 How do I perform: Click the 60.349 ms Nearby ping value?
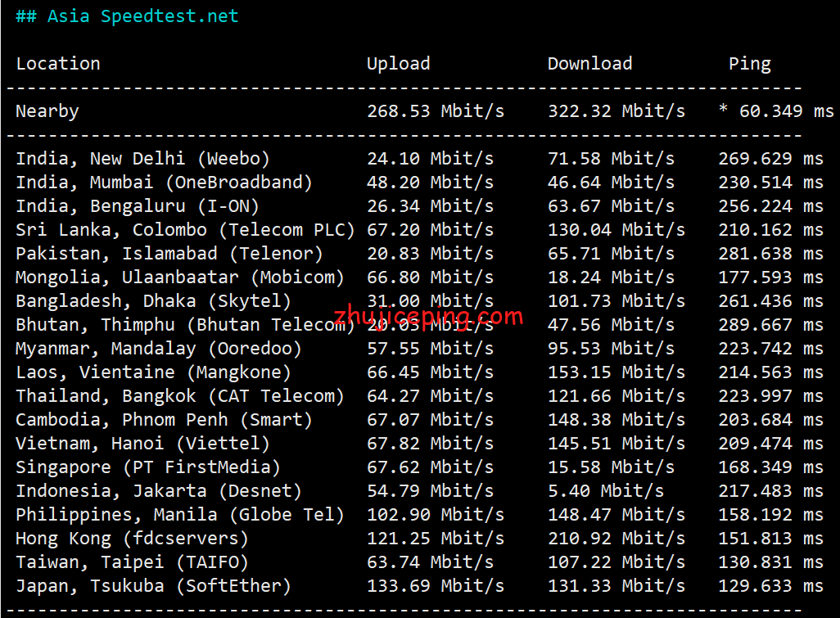[787, 111]
